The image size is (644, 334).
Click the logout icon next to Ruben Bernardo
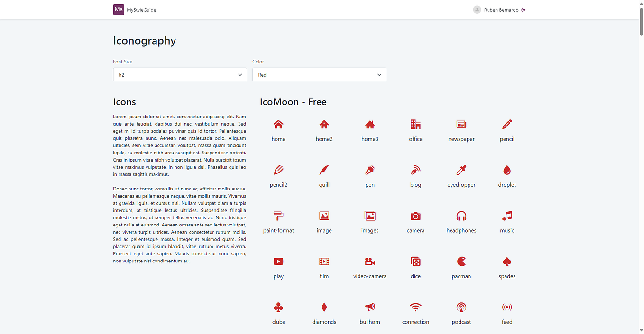pyautogui.click(x=523, y=9)
